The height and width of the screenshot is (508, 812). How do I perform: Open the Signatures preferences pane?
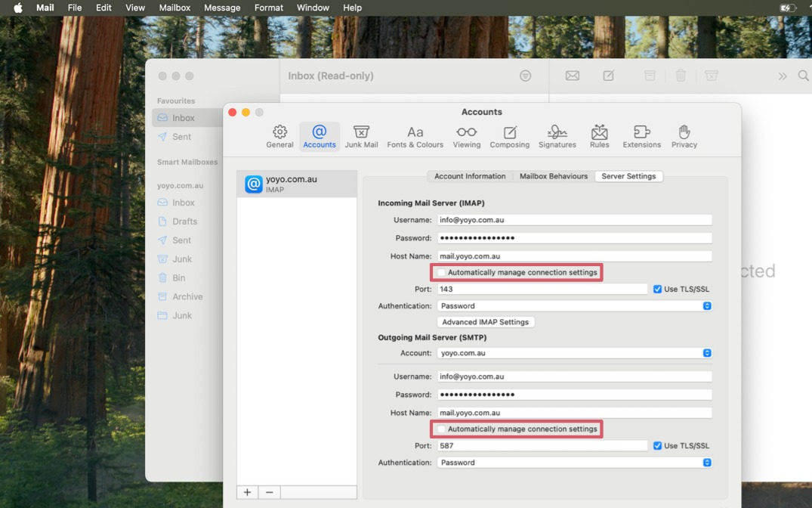click(557, 137)
